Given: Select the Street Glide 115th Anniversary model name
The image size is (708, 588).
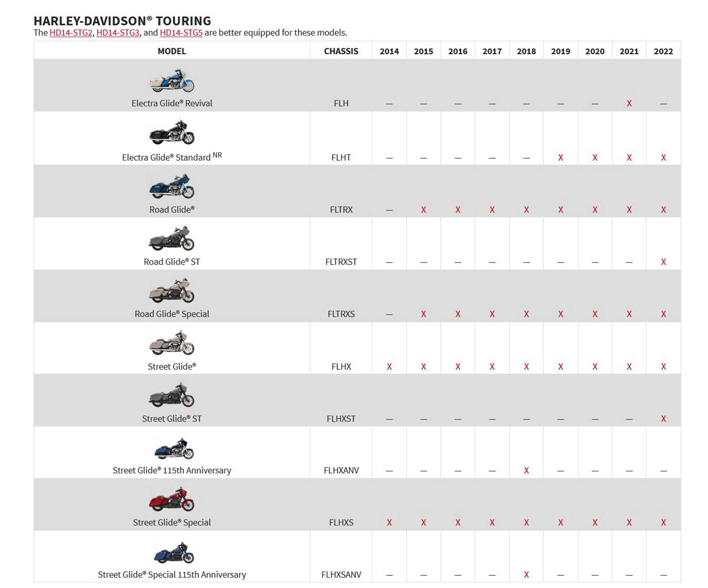Looking at the screenshot, I should (x=172, y=470).
